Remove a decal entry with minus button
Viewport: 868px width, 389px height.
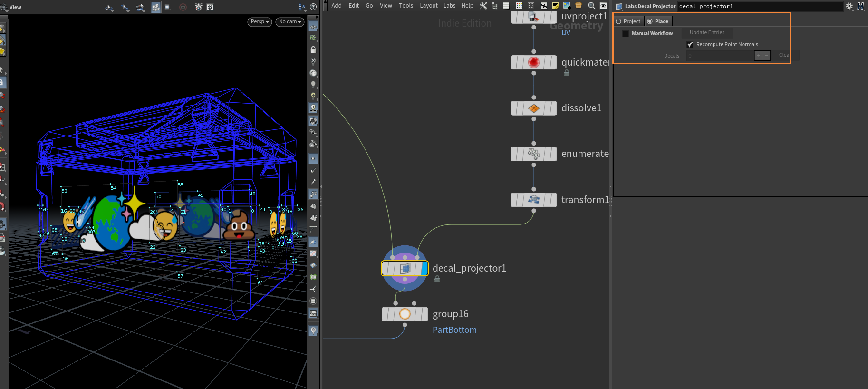(766, 56)
